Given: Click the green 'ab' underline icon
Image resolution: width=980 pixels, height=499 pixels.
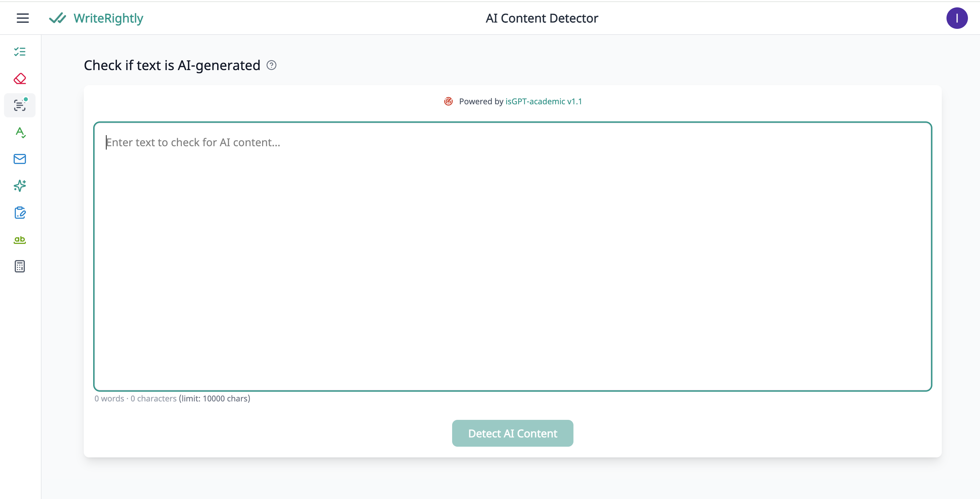Looking at the screenshot, I should (20, 239).
